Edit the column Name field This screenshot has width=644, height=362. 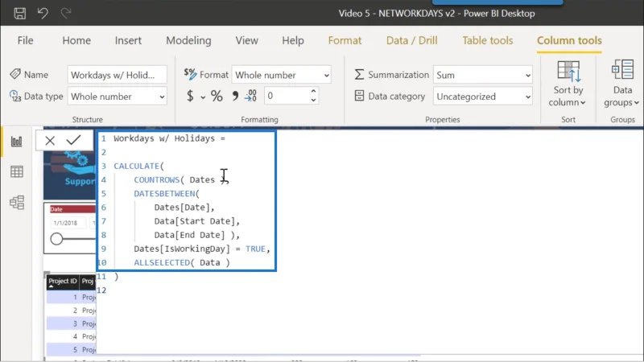point(117,75)
